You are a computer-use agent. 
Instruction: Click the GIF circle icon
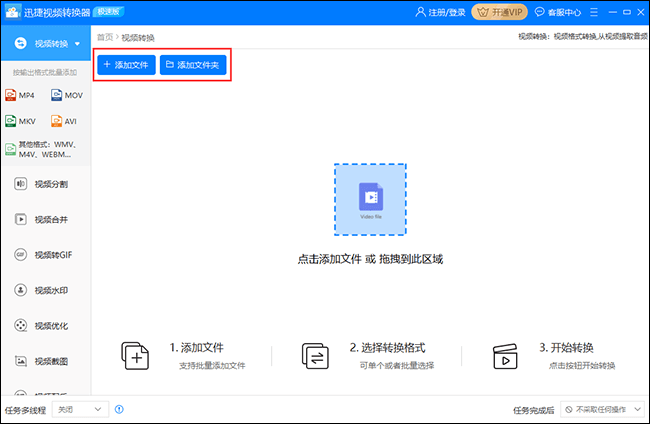[20, 254]
